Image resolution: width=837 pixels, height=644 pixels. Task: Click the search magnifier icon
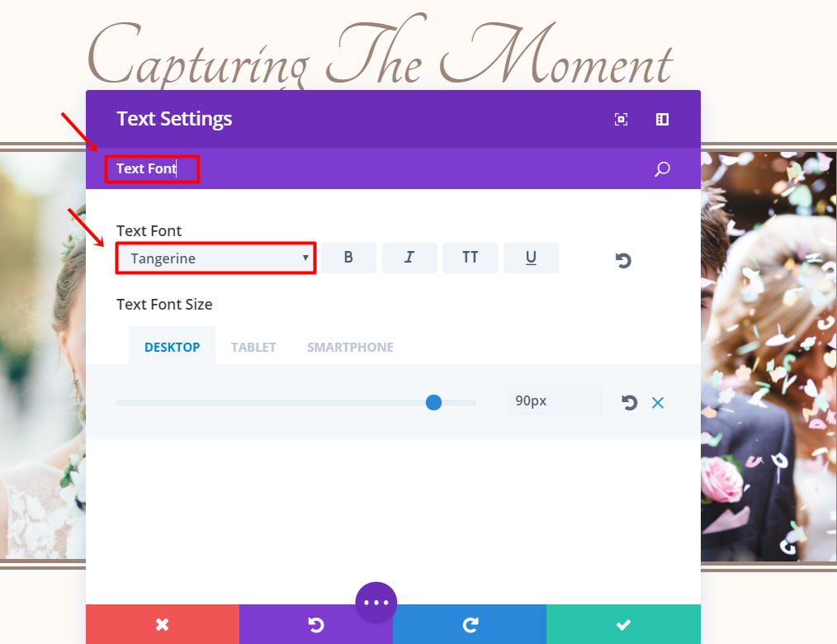662,168
